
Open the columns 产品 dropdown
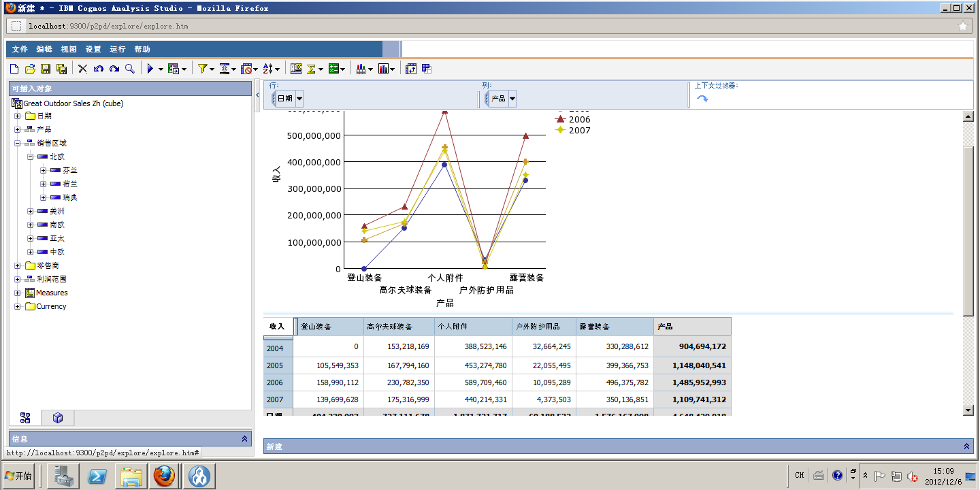tap(512, 99)
